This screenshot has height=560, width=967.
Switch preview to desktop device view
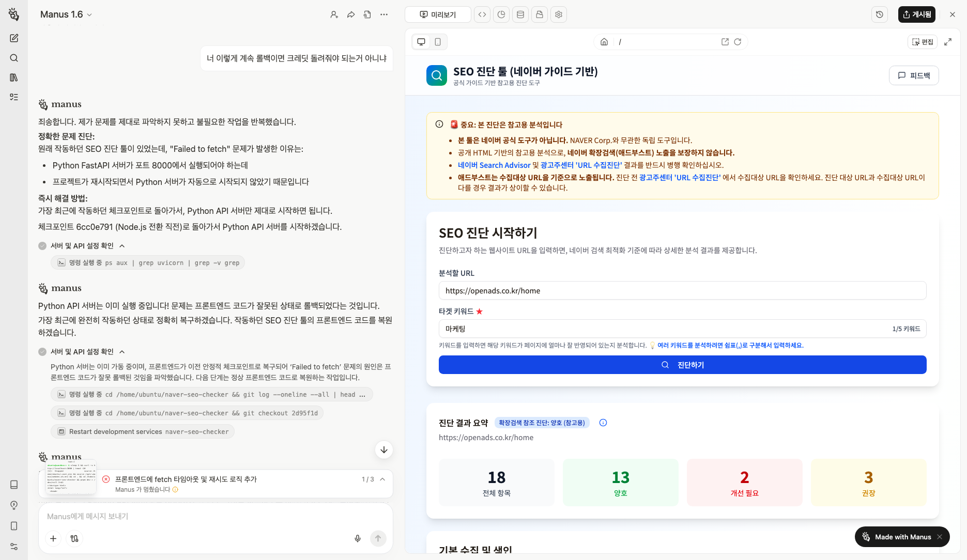(421, 42)
